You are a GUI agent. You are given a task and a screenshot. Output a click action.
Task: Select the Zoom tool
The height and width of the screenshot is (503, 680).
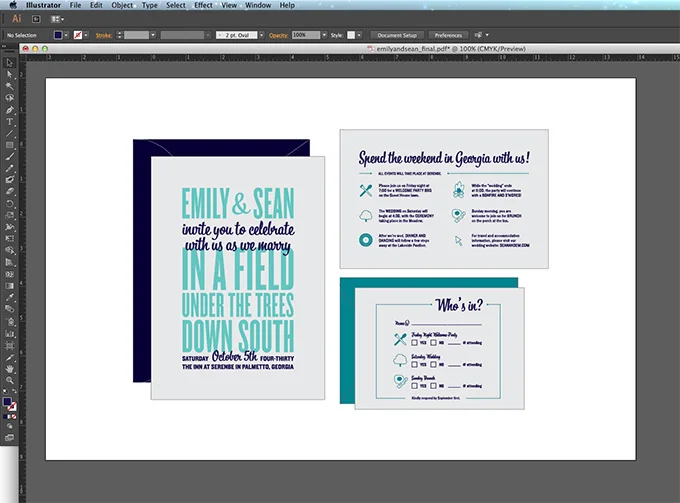click(10, 381)
